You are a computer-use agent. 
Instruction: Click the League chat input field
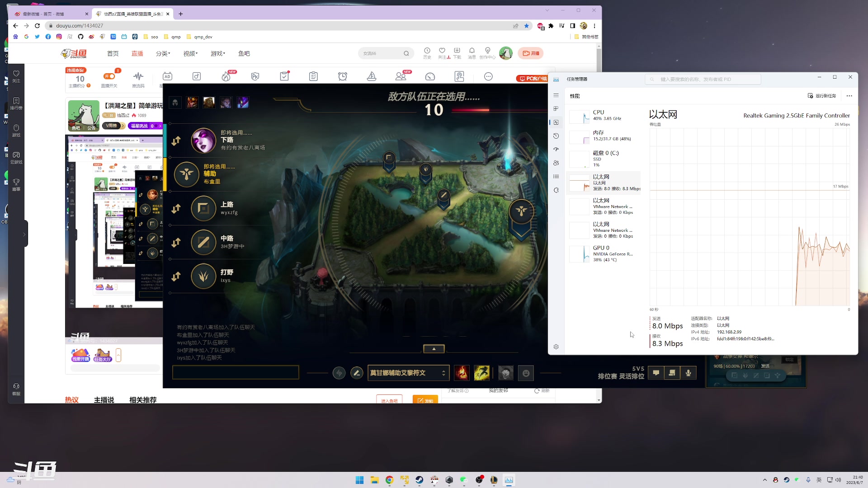[236, 372]
